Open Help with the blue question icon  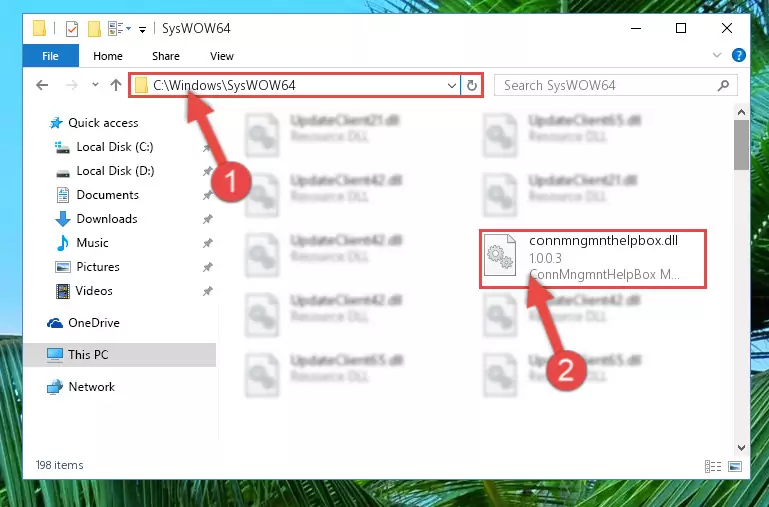click(738, 55)
